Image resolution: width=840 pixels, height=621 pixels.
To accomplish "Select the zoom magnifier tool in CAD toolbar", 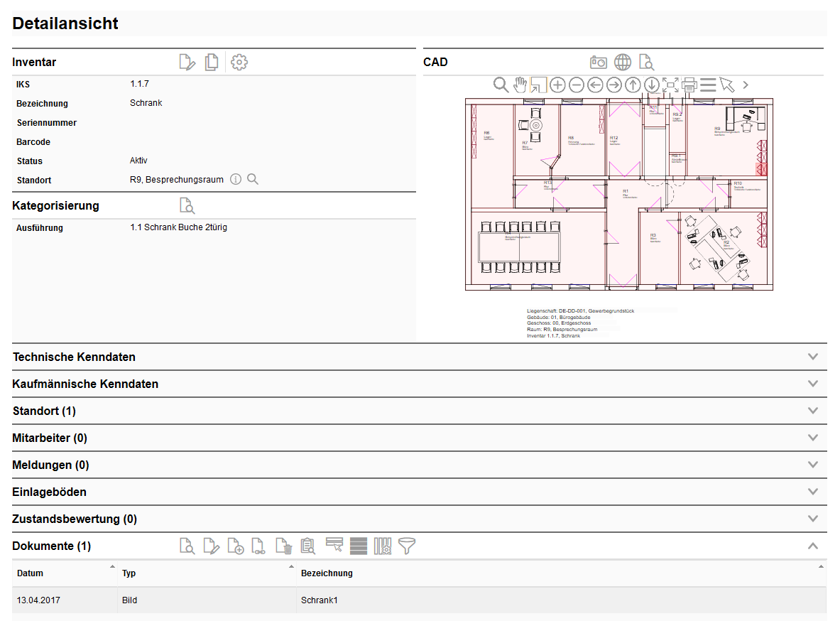I will 501,85.
